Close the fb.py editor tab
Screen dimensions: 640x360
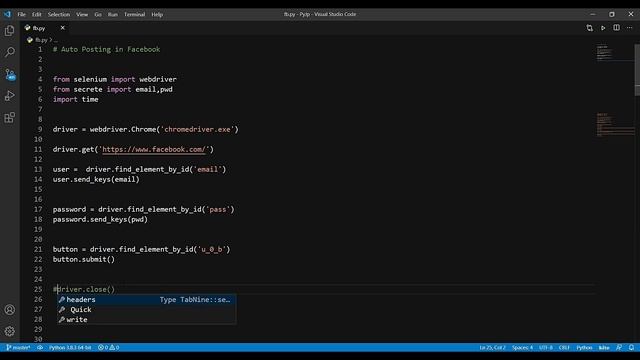62,28
